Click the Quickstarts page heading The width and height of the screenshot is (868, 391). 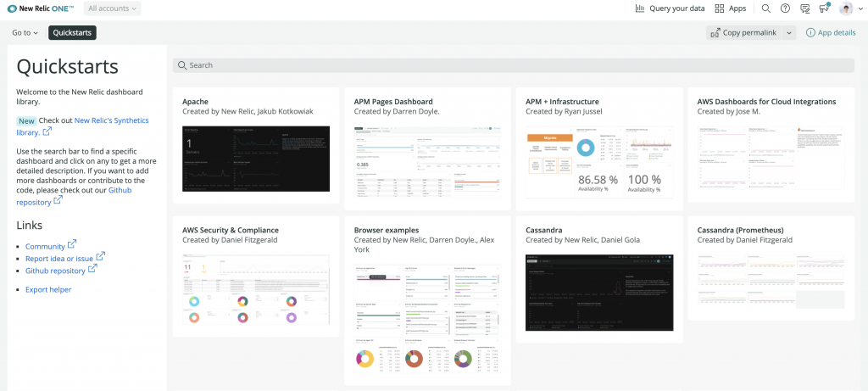(x=68, y=66)
